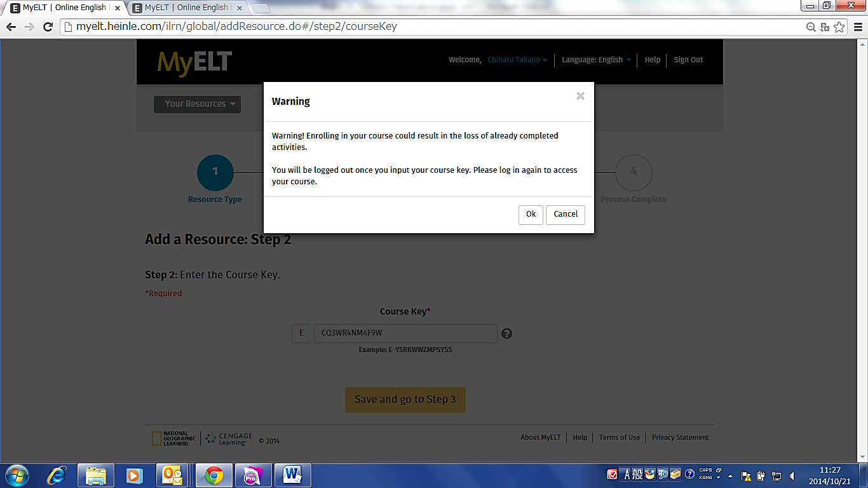
Task: Open the Windows Start menu
Action: (x=17, y=475)
